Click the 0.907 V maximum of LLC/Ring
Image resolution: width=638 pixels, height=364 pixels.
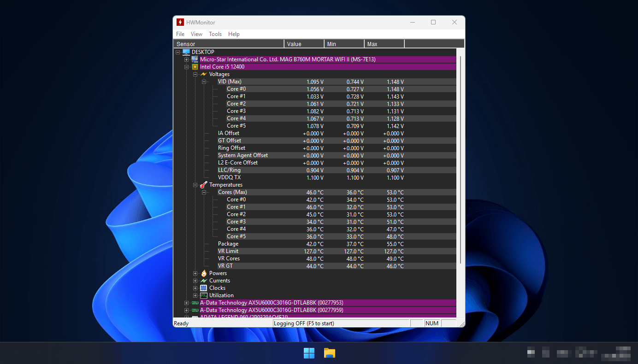pyautogui.click(x=395, y=170)
